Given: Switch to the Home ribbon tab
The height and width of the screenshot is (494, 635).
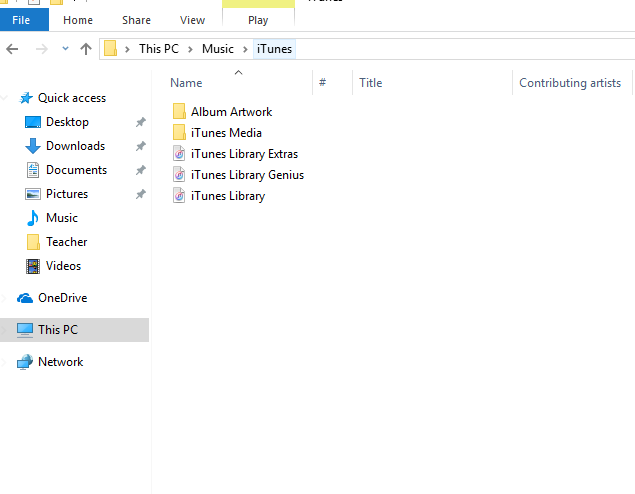Looking at the screenshot, I should pyautogui.click(x=78, y=20).
